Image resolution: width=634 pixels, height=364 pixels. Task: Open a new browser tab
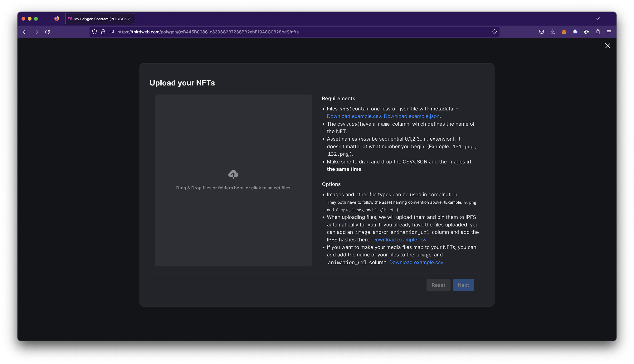pos(141,19)
